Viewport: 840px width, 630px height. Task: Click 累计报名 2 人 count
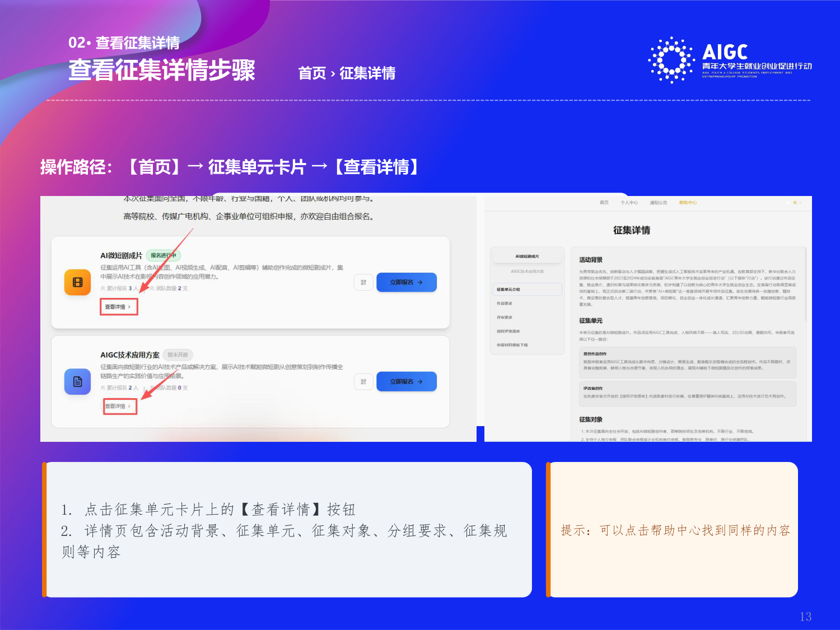[x=119, y=388]
